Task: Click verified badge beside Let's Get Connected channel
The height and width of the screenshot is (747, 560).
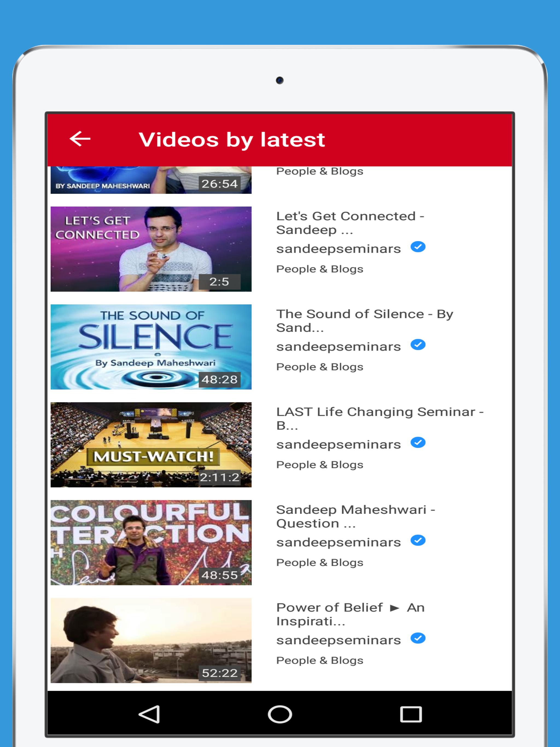Action: click(x=418, y=247)
